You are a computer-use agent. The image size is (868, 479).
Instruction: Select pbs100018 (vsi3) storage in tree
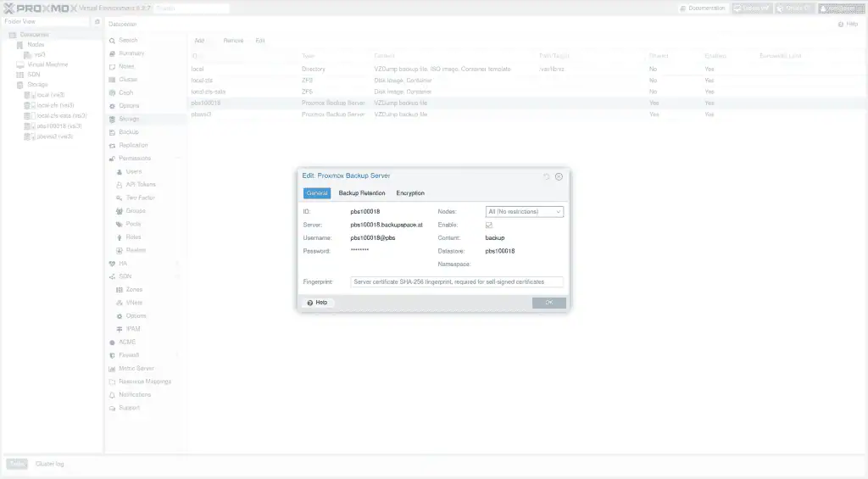(58, 125)
